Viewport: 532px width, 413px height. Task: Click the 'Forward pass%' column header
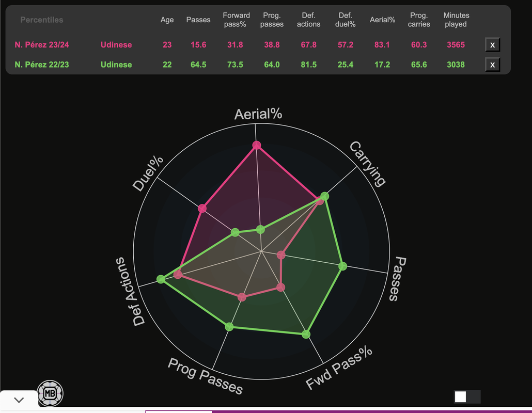[x=236, y=20]
